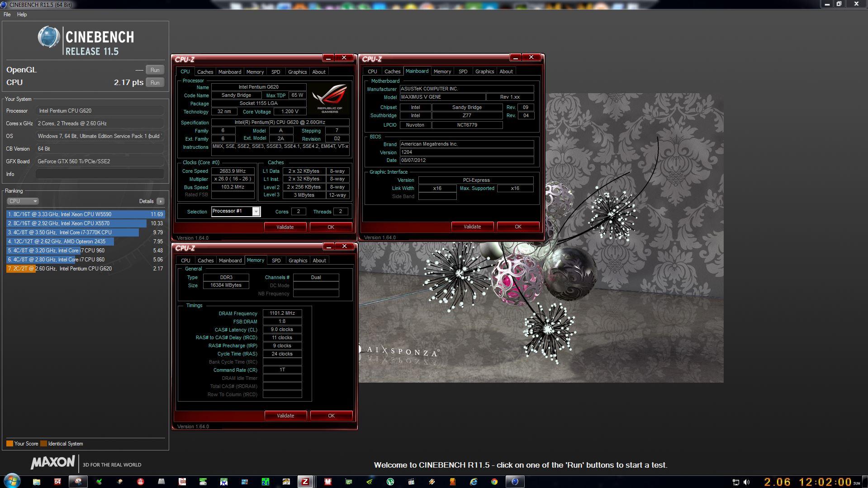Click the GFX Board field GeForce GTX 560 Ti
Screen dimensions: 868x488
click(x=100, y=161)
